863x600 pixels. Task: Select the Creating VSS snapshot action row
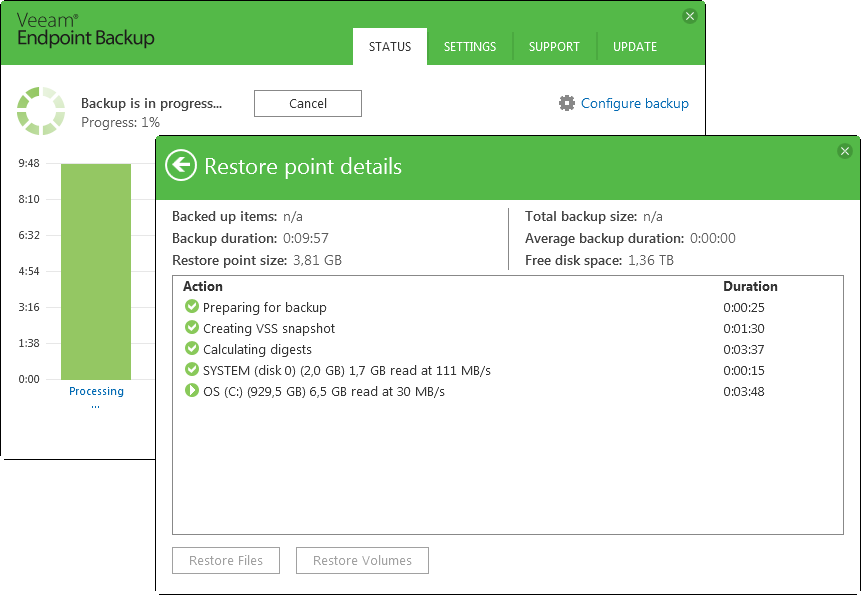click(x=508, y=328)
